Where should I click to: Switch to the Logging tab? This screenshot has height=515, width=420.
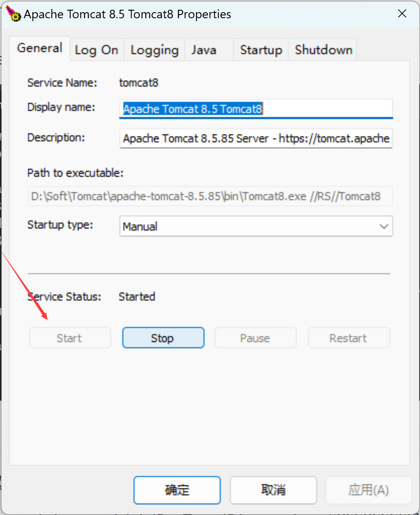tap(155, 50)
